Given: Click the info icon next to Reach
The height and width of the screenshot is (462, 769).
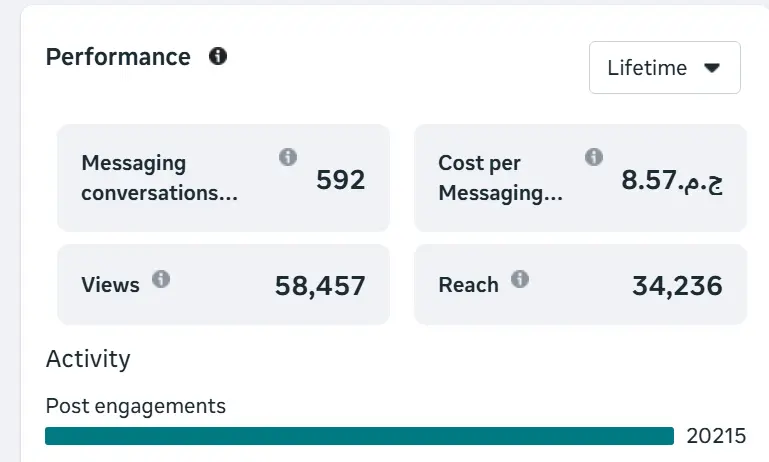Looking at the screenshot, I should 520,279.
